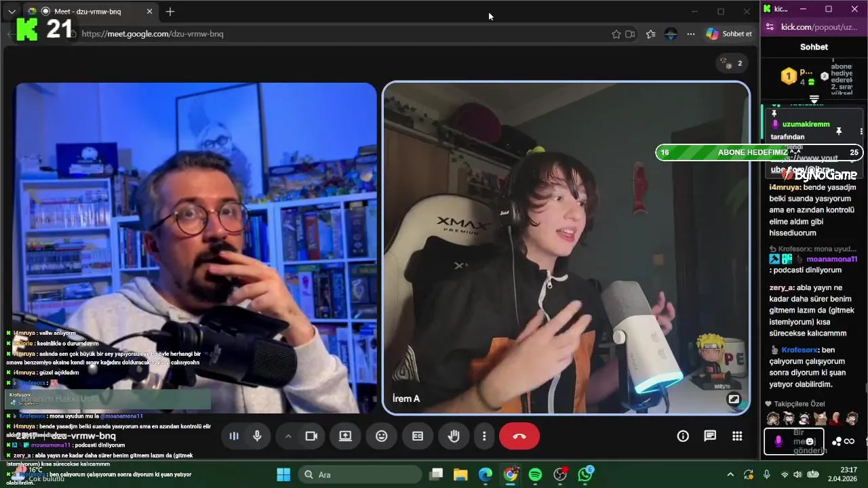
Task: Open File Explorer from the taskbar
Action: tap(460, 474)
